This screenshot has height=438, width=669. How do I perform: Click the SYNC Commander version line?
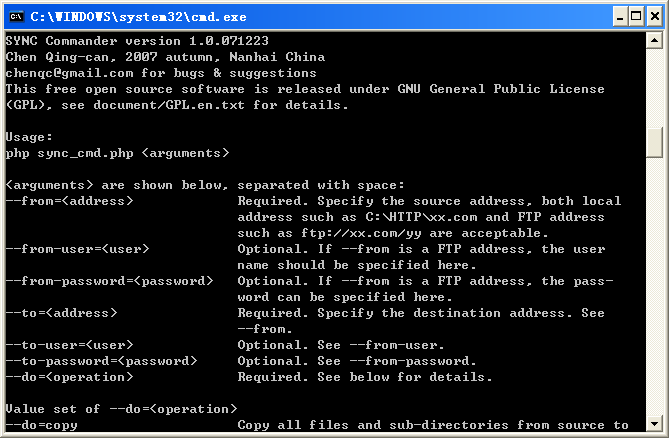coord(137,41)
